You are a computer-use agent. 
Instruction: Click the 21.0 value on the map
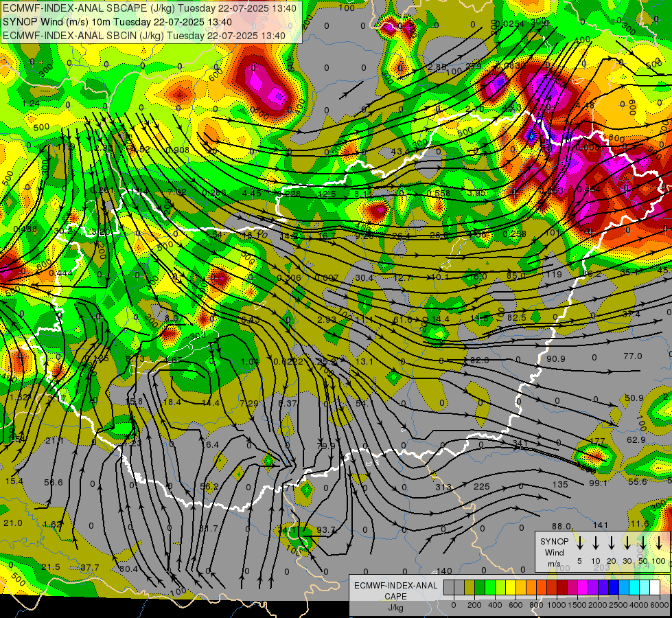(13, 523)
